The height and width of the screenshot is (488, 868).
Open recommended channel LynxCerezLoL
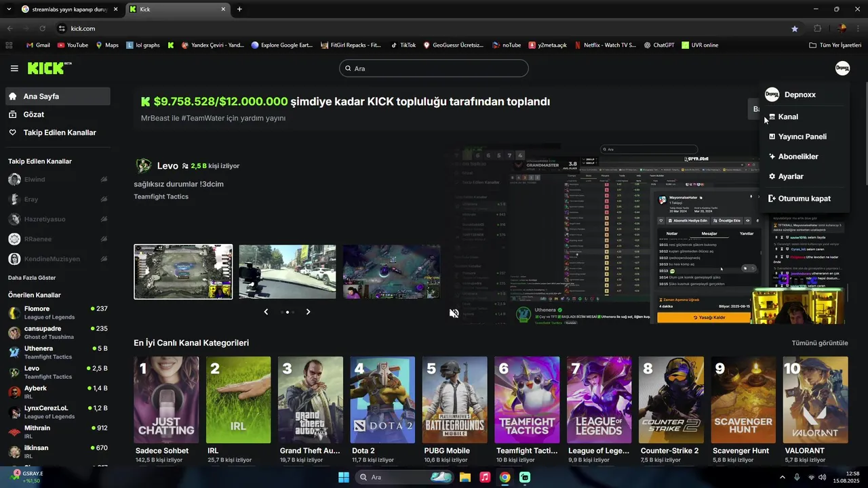coord(58,412)
